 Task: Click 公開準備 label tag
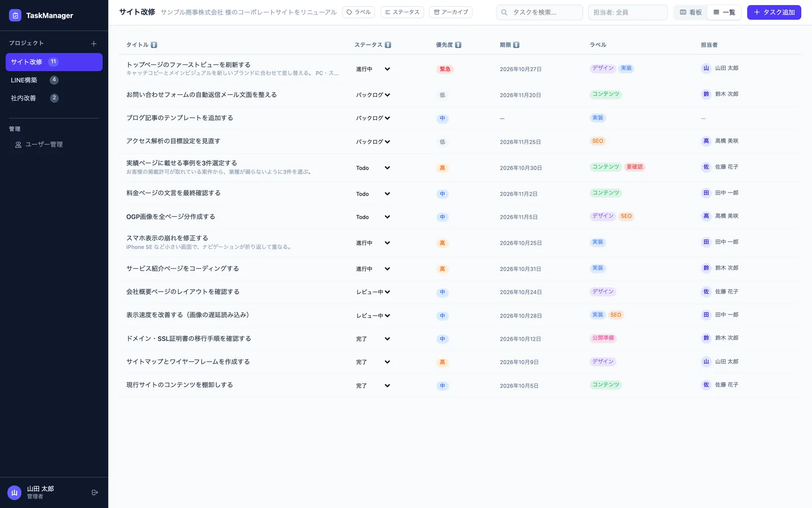603,338
